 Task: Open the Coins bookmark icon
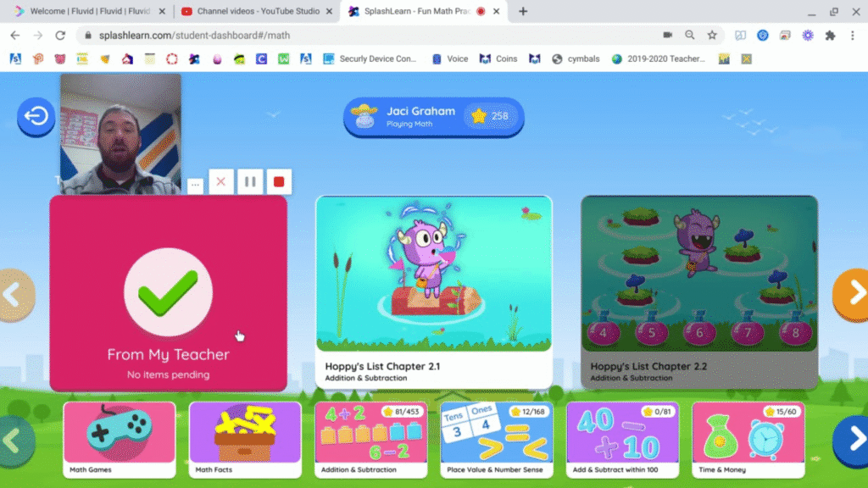click(x=498, y=58)
